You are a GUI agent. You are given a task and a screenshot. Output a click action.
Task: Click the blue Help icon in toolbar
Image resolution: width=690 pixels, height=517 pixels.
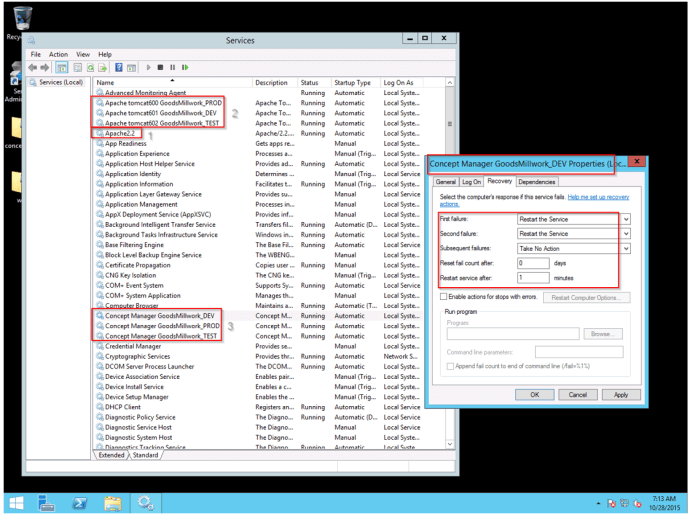pos(118,68)
